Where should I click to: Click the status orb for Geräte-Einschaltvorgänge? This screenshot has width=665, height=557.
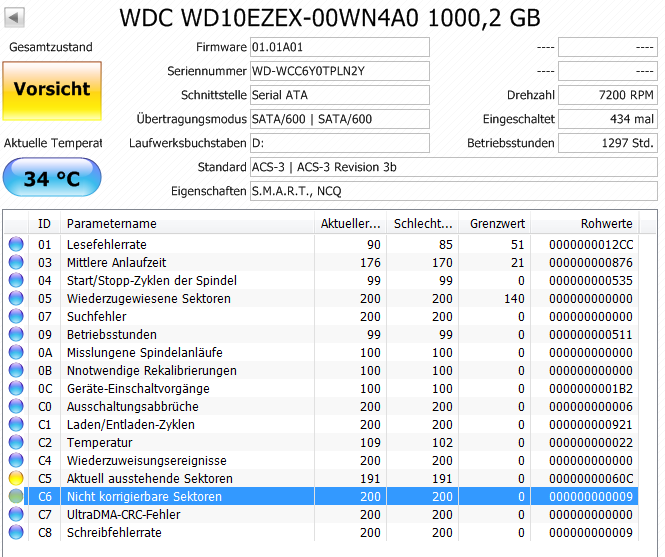[x=16, y=388]
